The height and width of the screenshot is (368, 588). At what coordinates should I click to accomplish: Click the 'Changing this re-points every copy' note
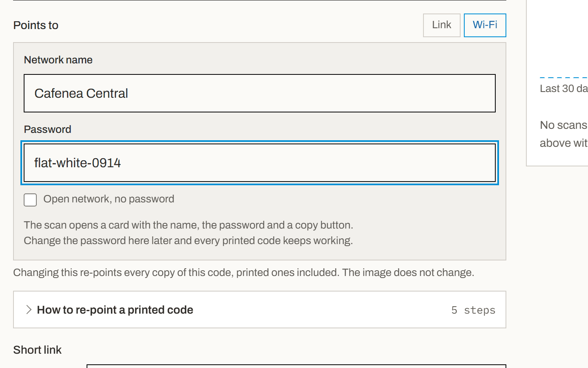244,272
